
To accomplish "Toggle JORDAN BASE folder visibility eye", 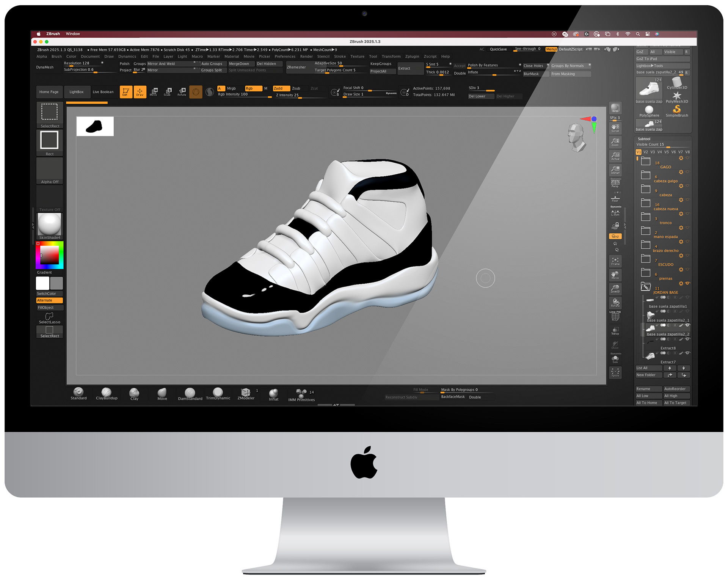I will click(687, 283).
